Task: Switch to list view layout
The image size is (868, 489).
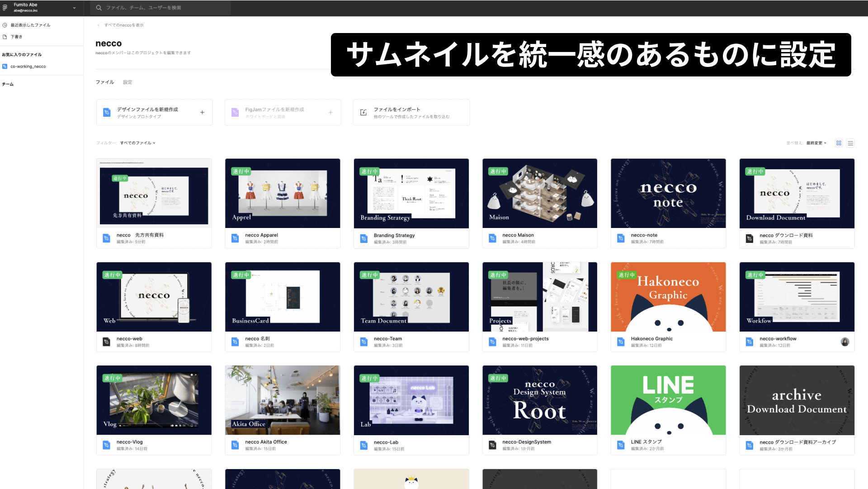Action: click(x=850, y=143)
